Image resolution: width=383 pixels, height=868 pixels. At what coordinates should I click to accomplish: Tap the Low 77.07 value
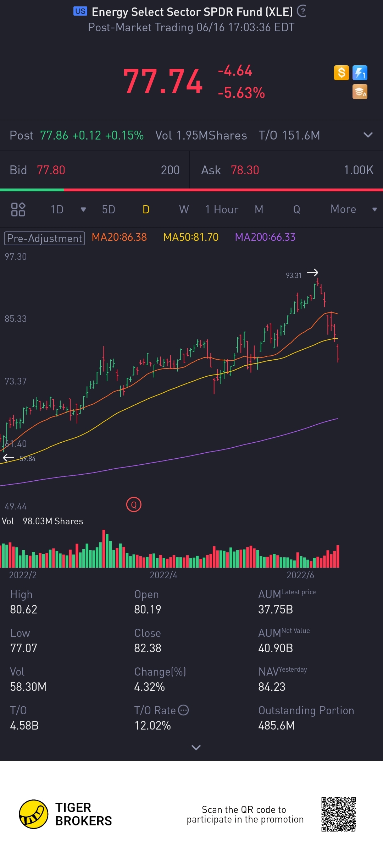(x=24, y=648)
